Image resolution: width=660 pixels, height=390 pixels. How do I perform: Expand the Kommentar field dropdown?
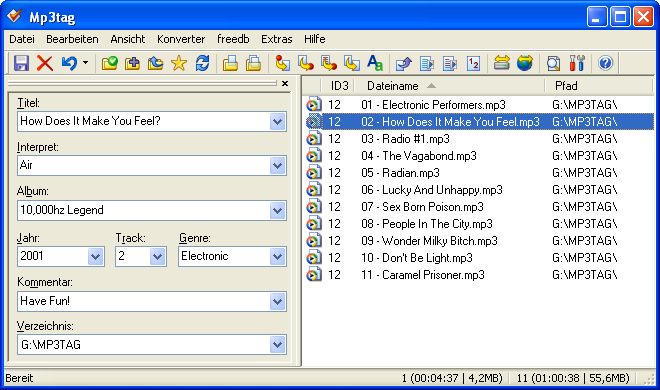[x=277, y=301]
